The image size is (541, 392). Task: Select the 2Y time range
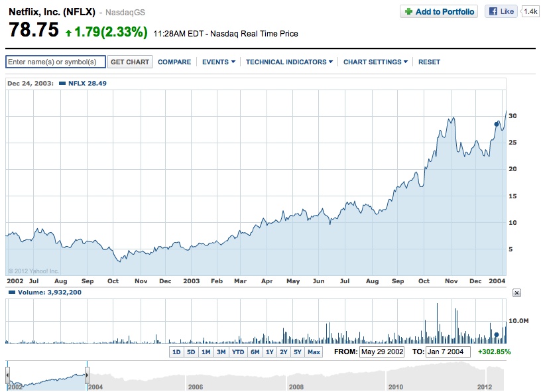coord(284,352)
